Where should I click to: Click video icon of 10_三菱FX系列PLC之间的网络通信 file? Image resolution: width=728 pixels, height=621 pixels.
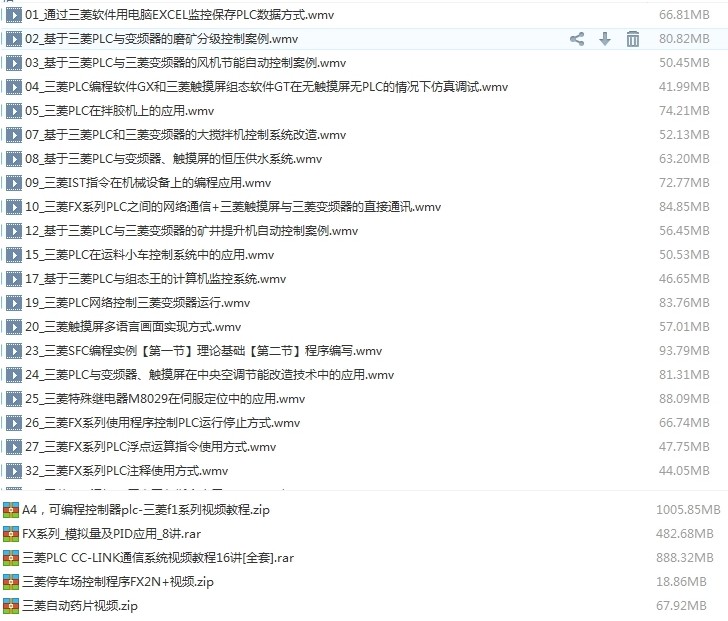pyautogui.click(x=14, y=207)
